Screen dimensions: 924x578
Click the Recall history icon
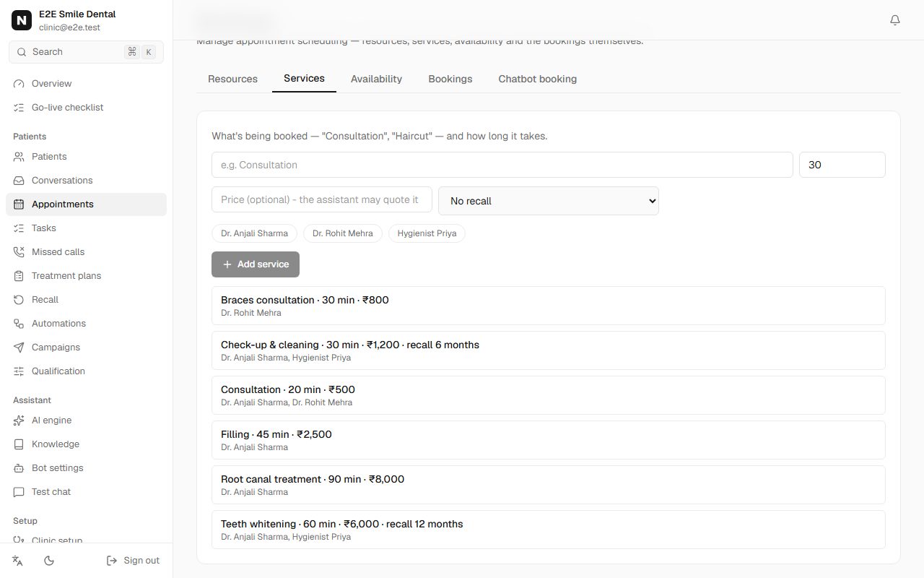pyautogui.click(x=19, y=300)
